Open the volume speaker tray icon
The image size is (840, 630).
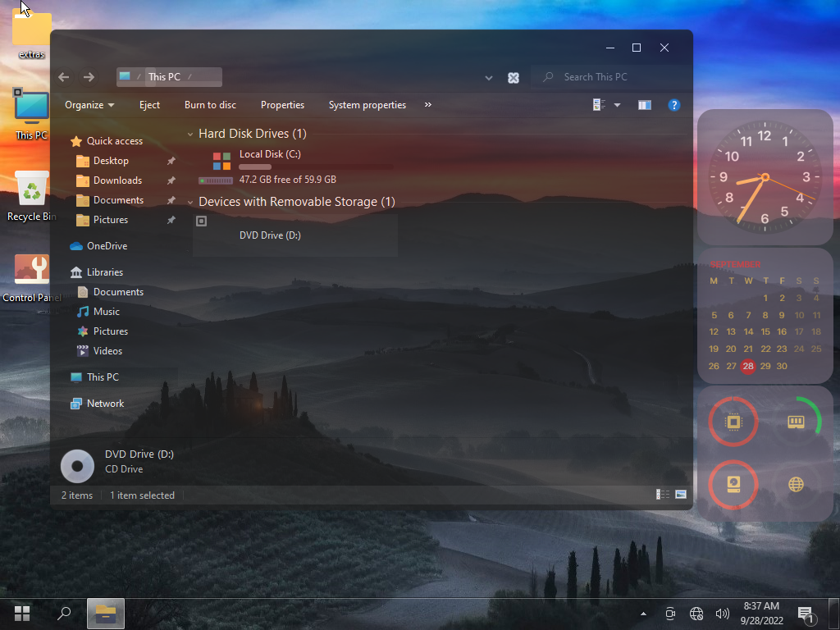coord(722,614)
